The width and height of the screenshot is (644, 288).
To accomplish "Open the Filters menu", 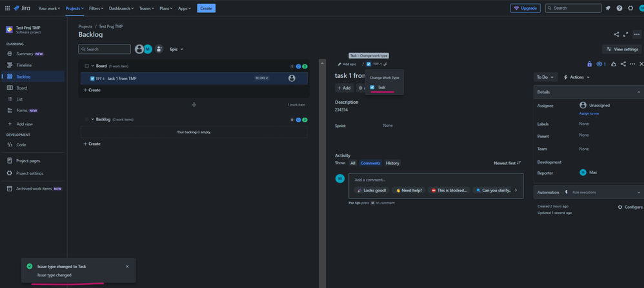I will pos(96,8).
